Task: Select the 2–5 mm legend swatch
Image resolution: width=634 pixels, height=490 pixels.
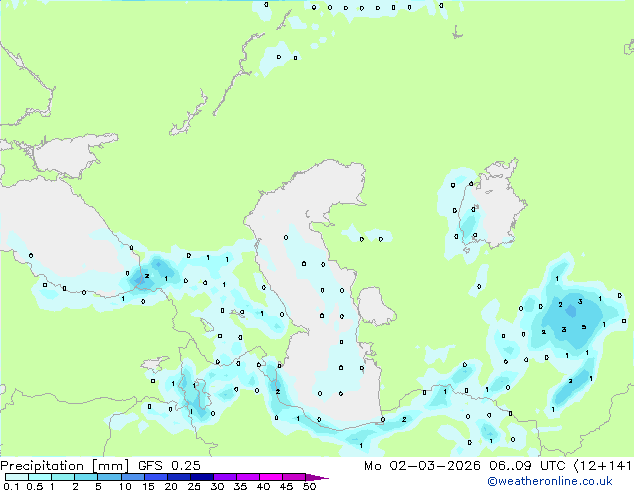Action: [x=86, y=477]
